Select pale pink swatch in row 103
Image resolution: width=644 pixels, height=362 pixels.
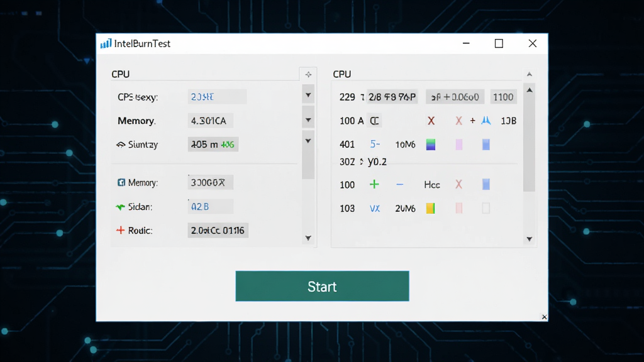point(458,208)
